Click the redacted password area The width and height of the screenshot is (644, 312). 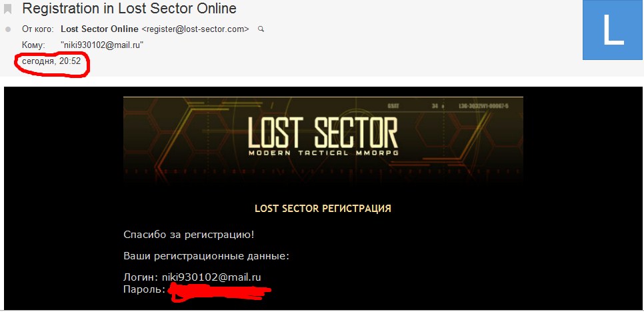220,291
